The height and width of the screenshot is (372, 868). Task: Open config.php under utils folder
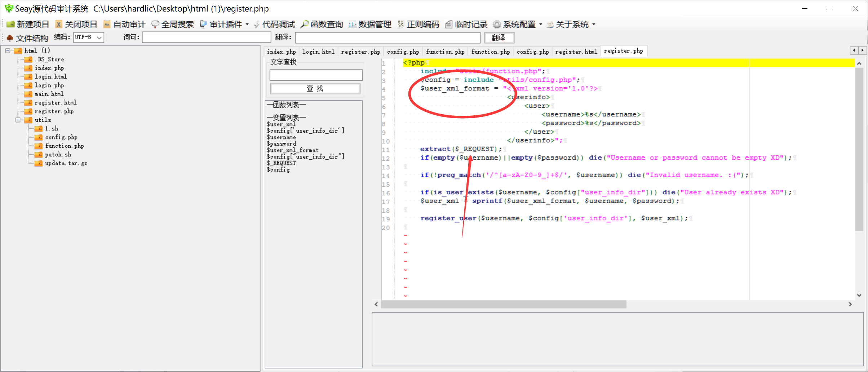click(61, 137)
